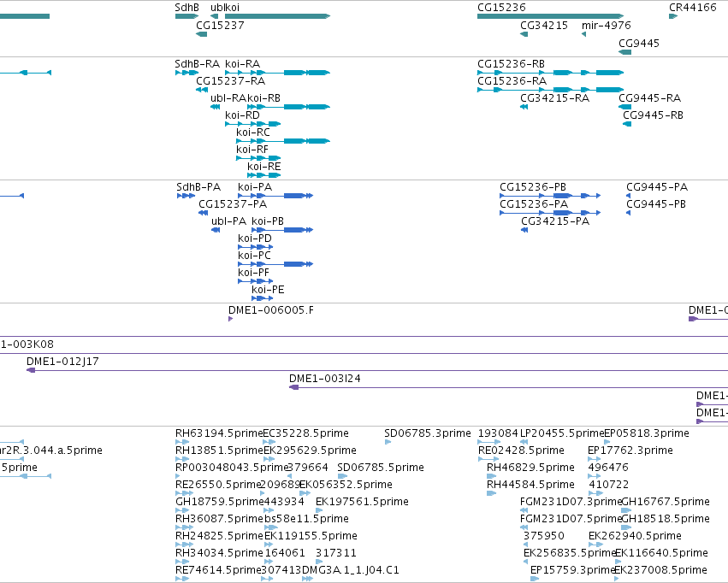Image resolution: width=728 pixels, height=583 pixels.
Task: Click EST GH16767.5prime
Action: tap(666, 503)
